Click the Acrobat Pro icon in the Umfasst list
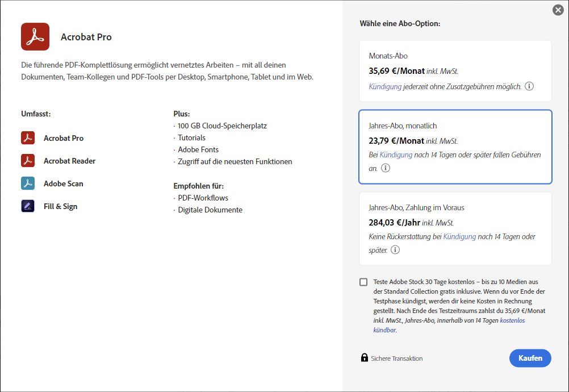 coord(28,138)
